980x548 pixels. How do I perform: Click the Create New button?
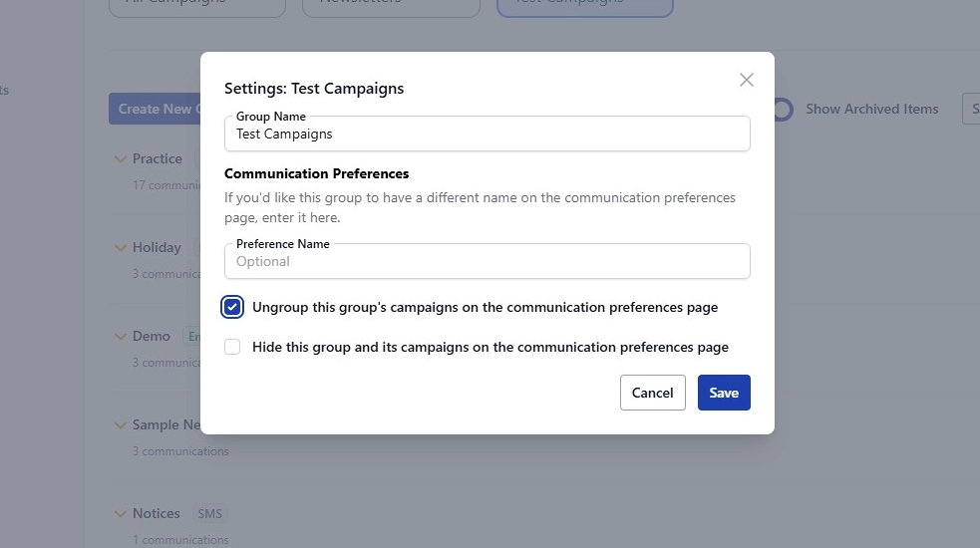pos(156,109)
